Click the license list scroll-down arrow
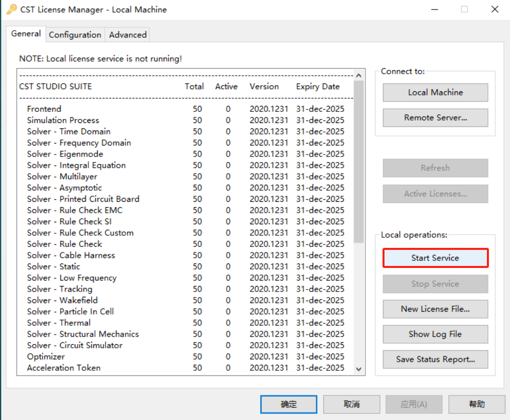 (359, 369)
